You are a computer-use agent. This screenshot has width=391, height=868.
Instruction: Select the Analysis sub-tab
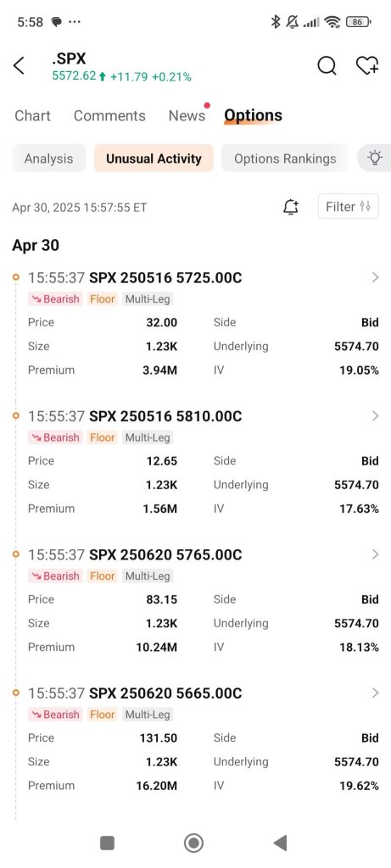coord(48,159)
